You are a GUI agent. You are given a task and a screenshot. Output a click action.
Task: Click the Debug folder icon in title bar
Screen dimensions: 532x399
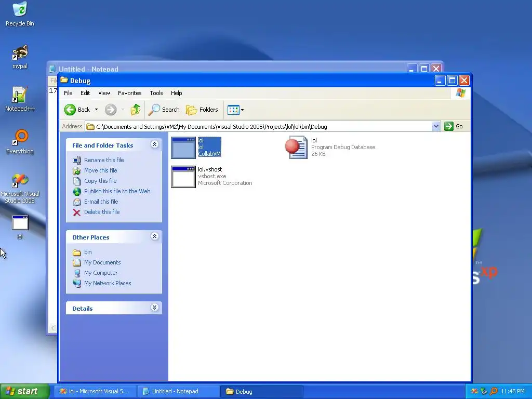click(64, 81)
